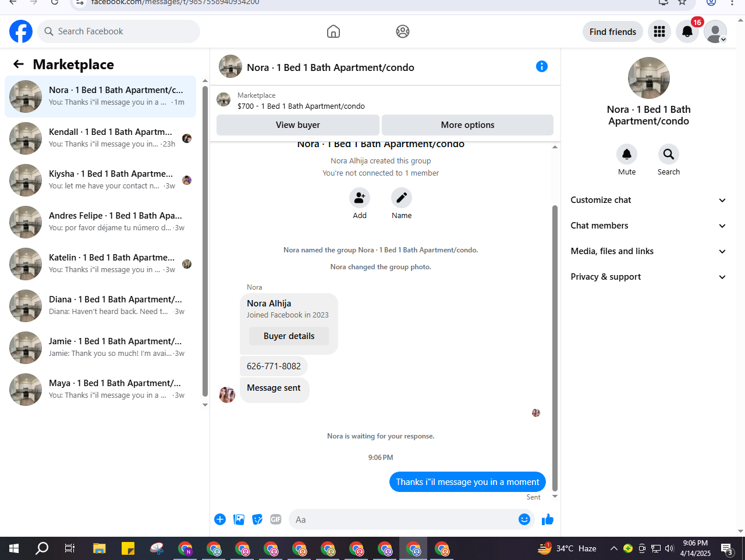Mute the Nora conversation

coord(627,154)
